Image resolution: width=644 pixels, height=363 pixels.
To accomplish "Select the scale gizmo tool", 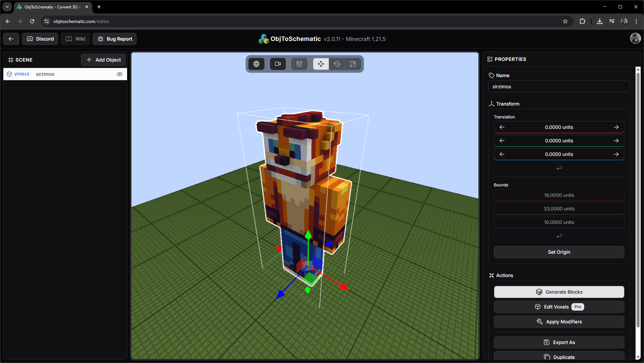I will coord(353,64).
